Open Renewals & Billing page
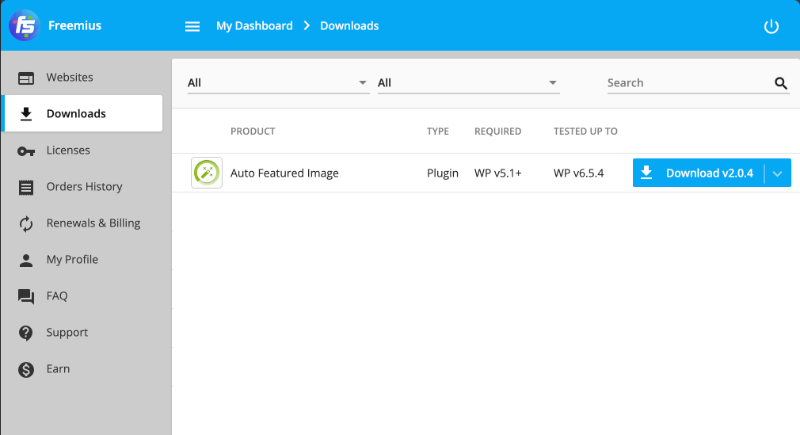Screen dimensions: 800x435 [x=82, y=223]
